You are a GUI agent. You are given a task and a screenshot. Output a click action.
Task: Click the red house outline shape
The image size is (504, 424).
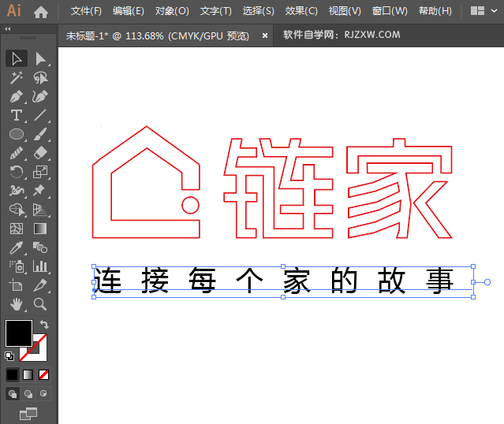pos(146,182)
